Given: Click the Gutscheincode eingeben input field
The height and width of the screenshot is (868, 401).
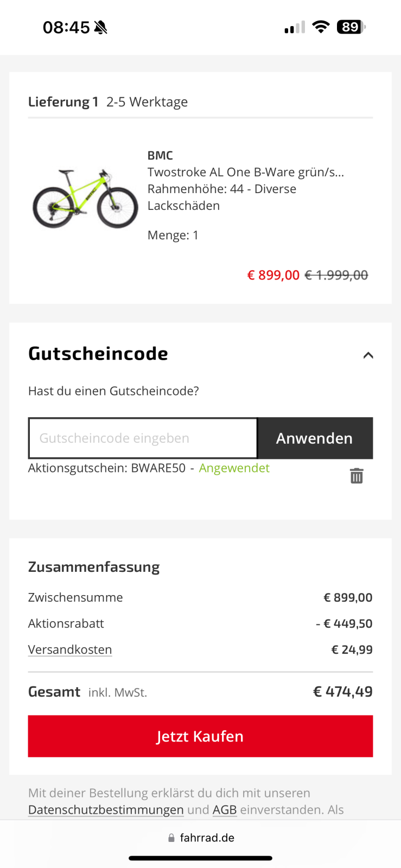Looking at the screenshot, I should 143,438.
